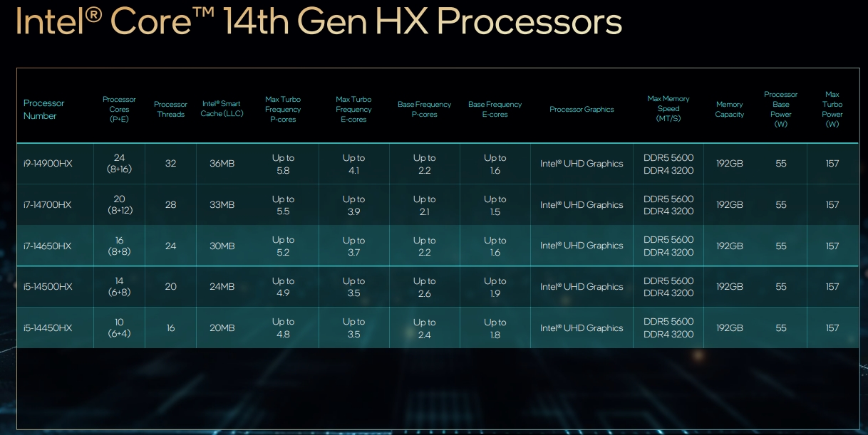Image resolution: width=868 pixels, height=435 pixels.
Task: Click Intel UHD Graphics in i5-14450HX row
Action: pyautogui.click(x=582, y=328)
